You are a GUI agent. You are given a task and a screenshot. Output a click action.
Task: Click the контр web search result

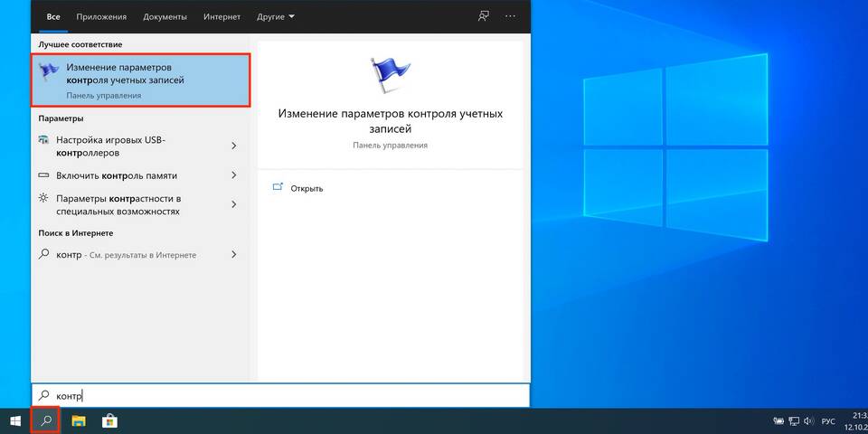tap(127, 255)
